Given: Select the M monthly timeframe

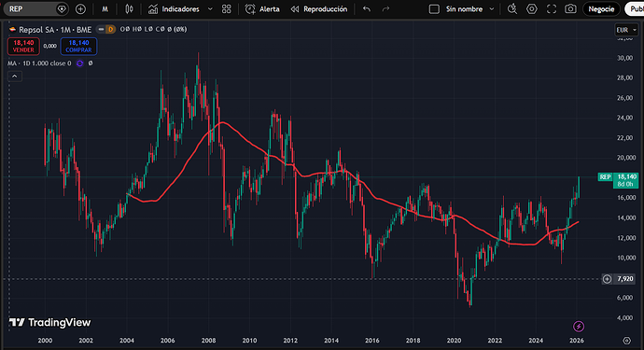Looking at the screenshot, I should tap(105, 9).
